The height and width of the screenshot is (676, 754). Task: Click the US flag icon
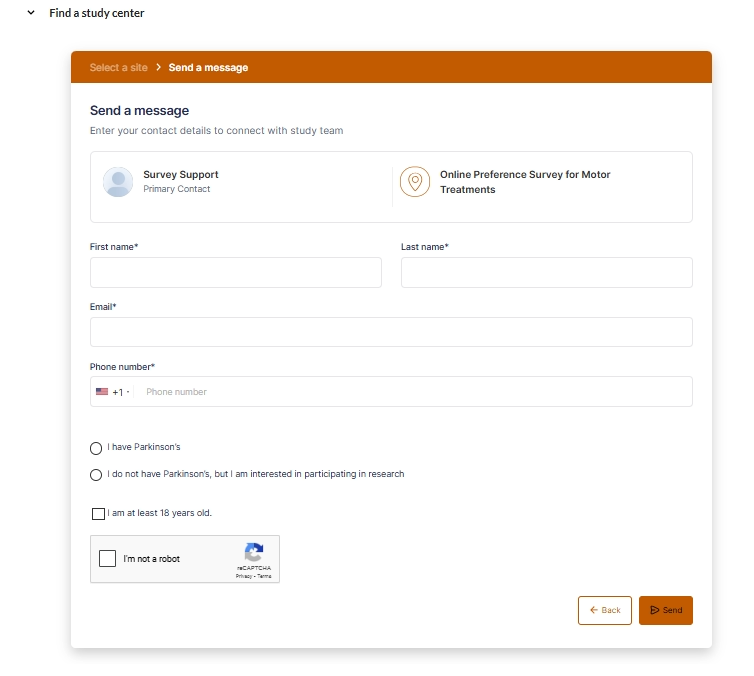click(102, 392)
